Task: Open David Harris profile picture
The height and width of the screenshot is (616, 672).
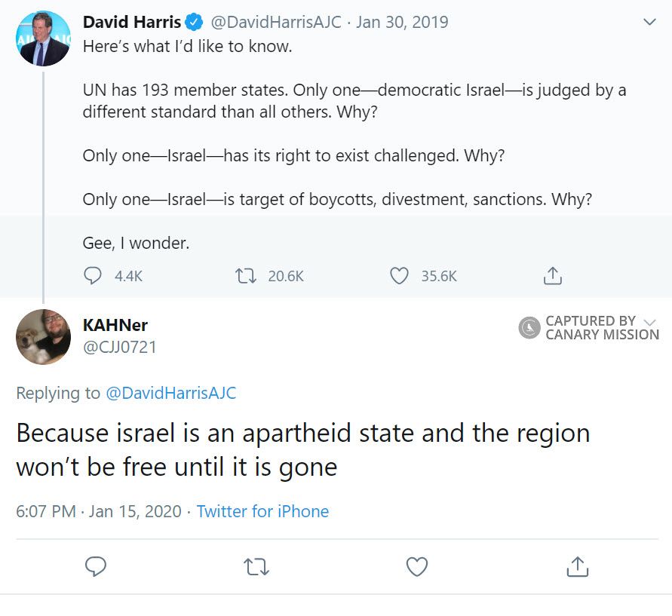Action: (x=43, y=39)
